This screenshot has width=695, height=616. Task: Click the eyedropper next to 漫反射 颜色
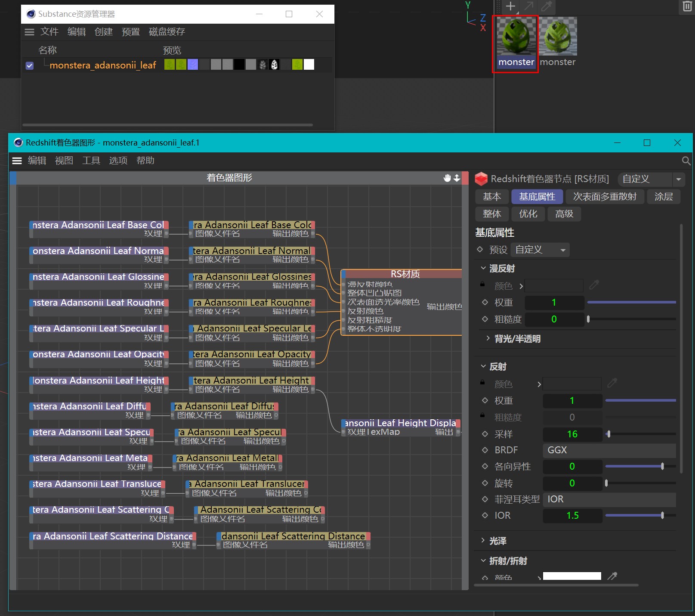coord(594,285)
